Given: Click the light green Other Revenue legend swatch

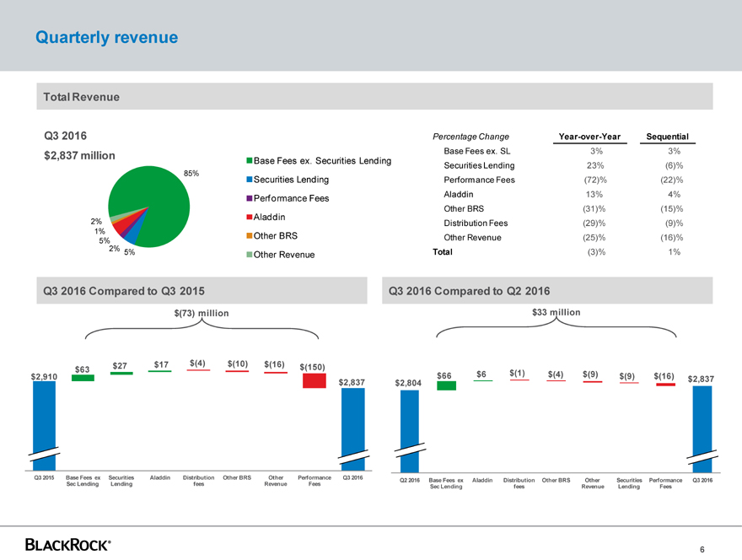Looking at the screenshot, I should 249,254.
